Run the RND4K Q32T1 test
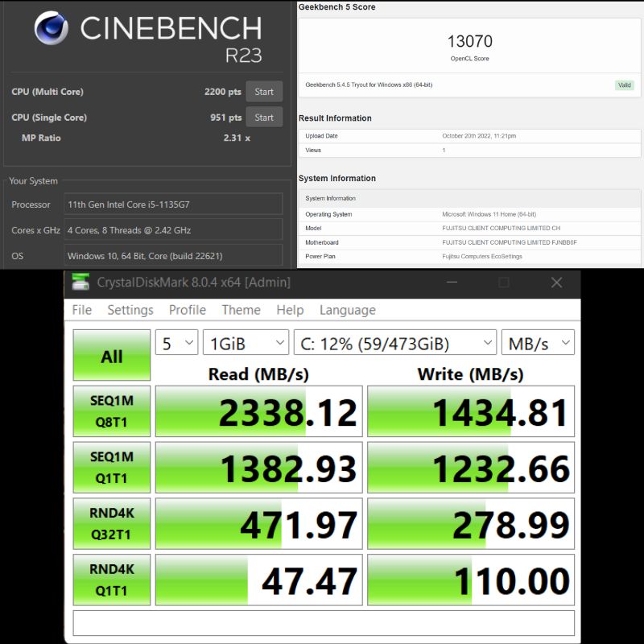The height and width of the screenshot is (644, 644). [x=112, y=524]
